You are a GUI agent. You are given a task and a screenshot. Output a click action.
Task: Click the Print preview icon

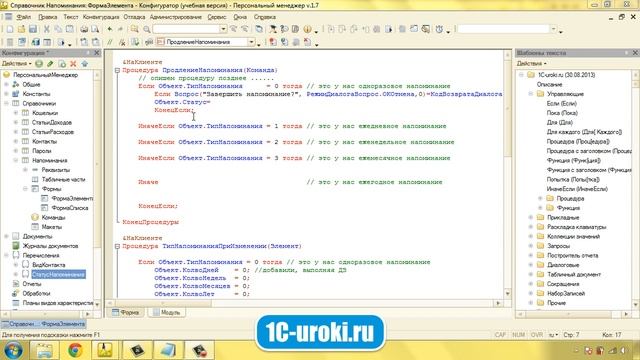click(x=95, y=29)
